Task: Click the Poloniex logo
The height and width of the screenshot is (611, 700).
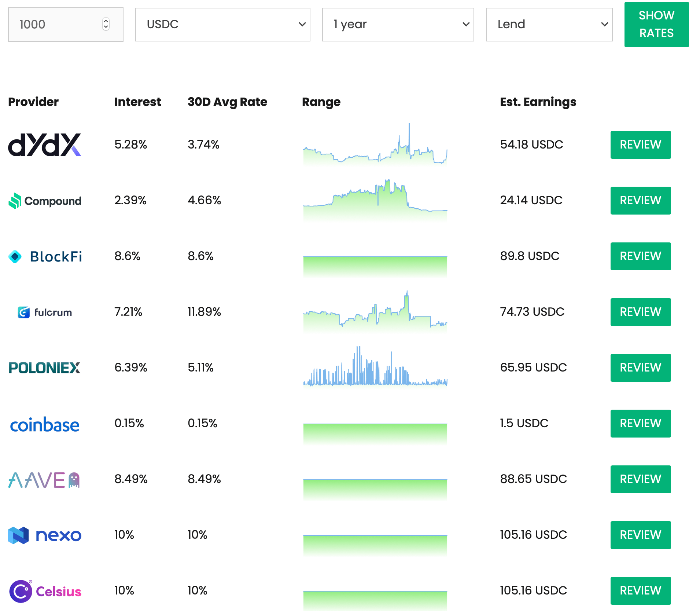Action: point(44,368)
